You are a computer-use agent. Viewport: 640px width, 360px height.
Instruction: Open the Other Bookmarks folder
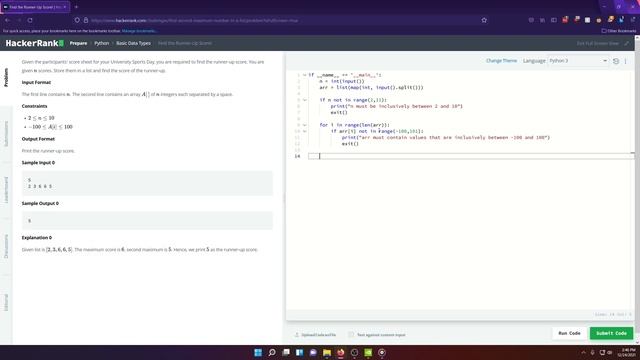tap(619, 31)
